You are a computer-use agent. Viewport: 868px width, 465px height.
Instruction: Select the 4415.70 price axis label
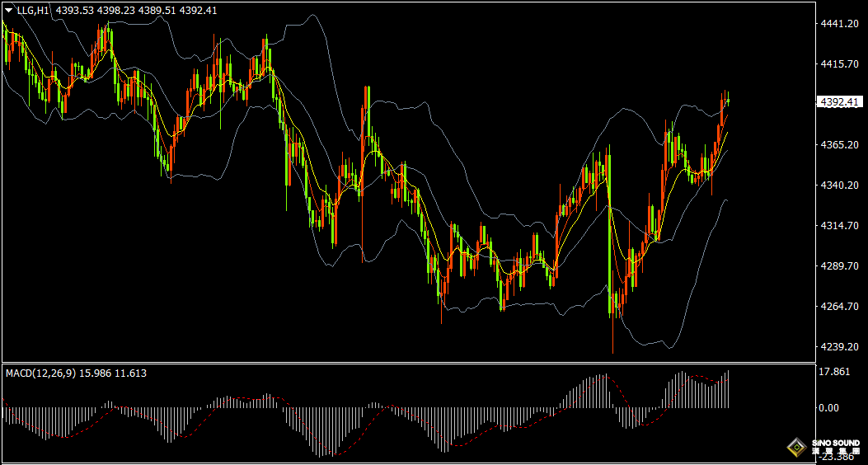click(840, 64)
